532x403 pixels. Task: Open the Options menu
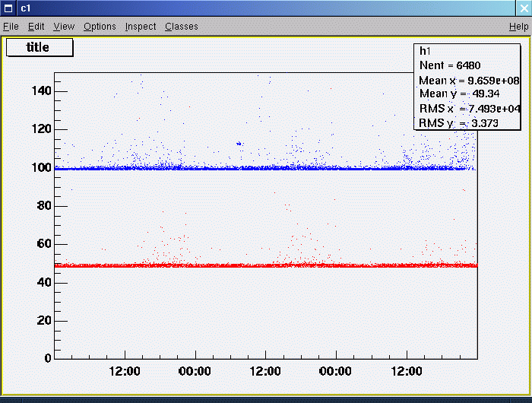pos(100,27)
